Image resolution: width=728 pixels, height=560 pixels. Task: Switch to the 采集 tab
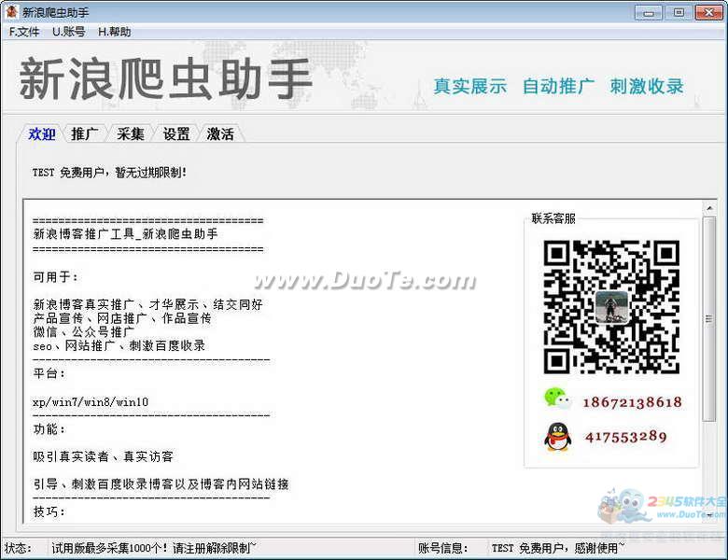click(130, 134)
